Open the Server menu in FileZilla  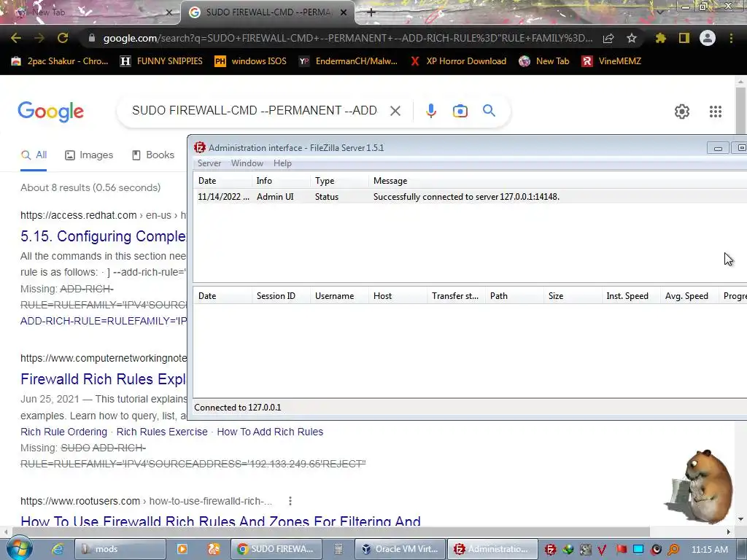click(x=209, y=163)
